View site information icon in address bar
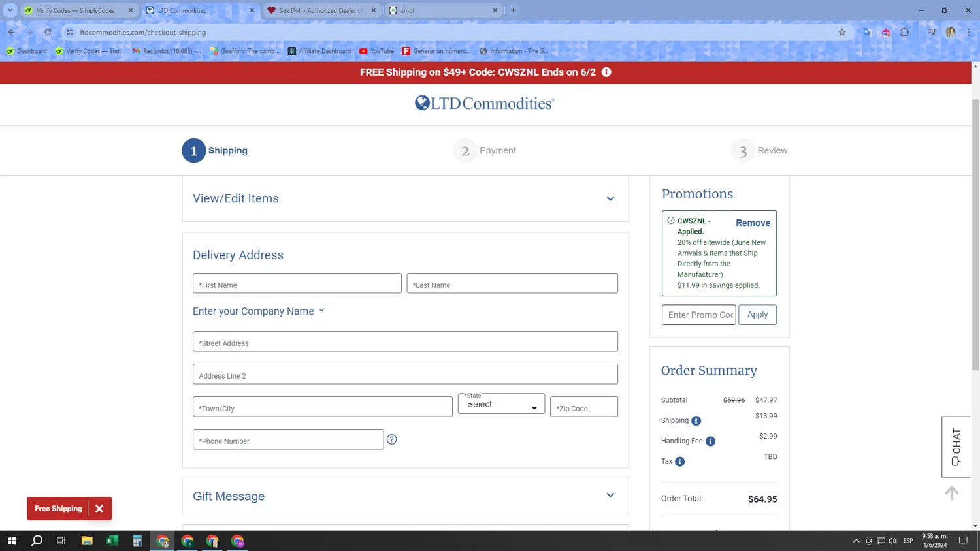The width and height of the screenshot is (980, 551). click(70, 32)
